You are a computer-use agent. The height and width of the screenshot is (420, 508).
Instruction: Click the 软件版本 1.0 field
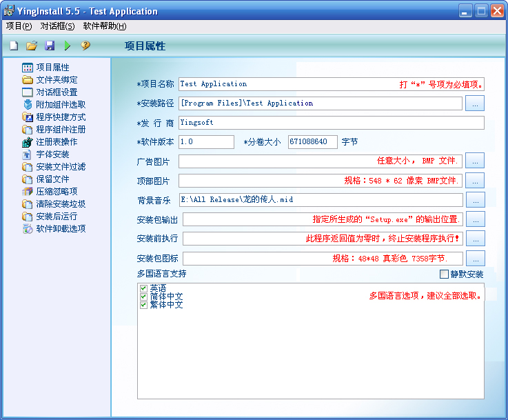pyautogui.click(x=206, y=142)
